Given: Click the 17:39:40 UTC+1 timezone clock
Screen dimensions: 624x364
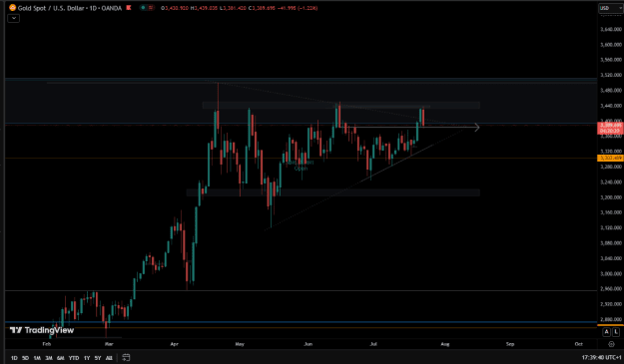Looking at the screenshot, I should click(601, 358).
